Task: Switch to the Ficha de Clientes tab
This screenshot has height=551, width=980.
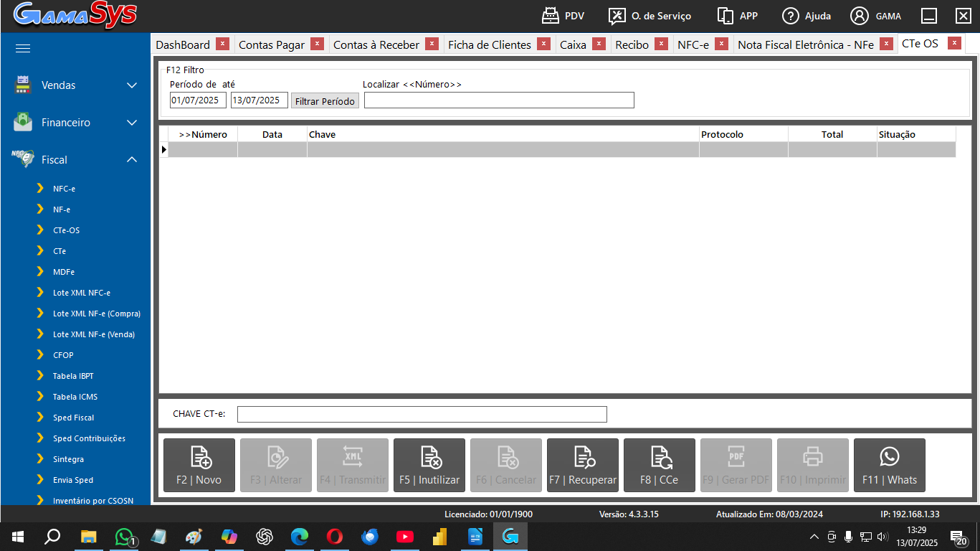Action: (x=489, y=44)
